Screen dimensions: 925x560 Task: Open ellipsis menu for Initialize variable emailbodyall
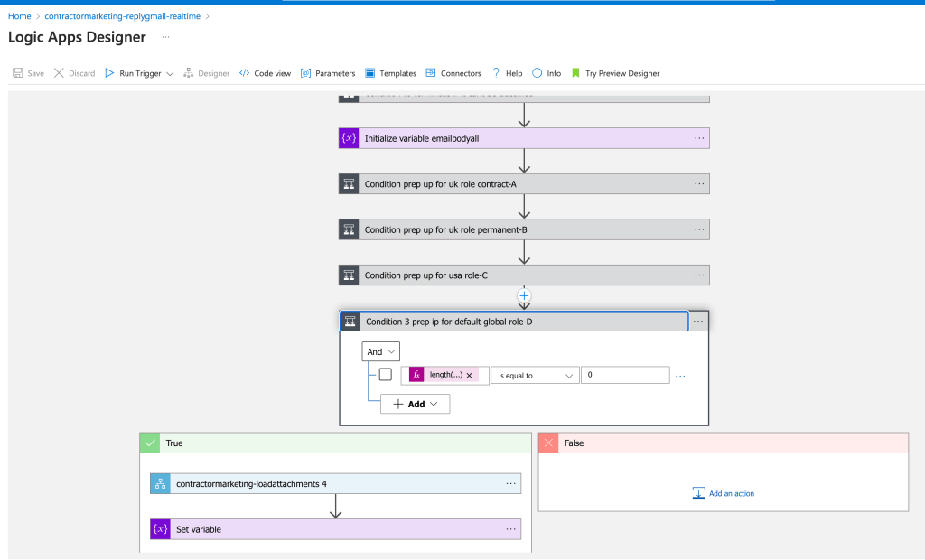pyautogui.click(x=699, y=138)
